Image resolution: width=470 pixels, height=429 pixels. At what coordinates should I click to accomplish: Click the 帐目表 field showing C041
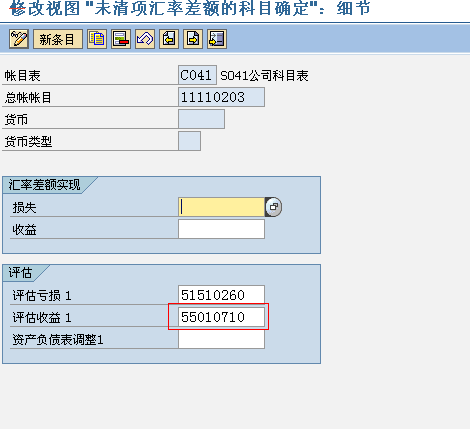tap(197, 75)
